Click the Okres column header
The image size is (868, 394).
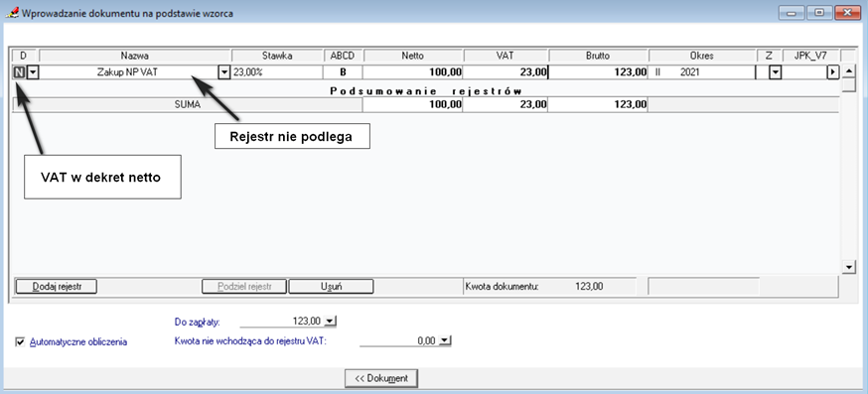(x=702, y=56)
